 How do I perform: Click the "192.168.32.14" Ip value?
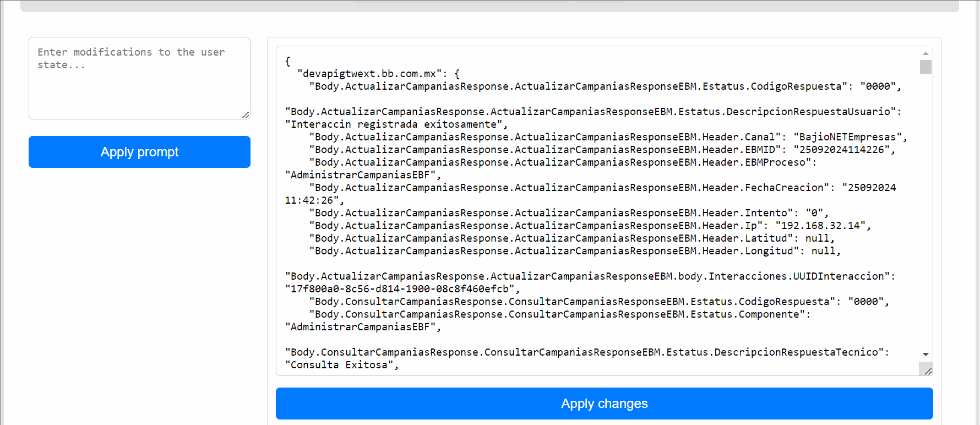coord(820,226)
